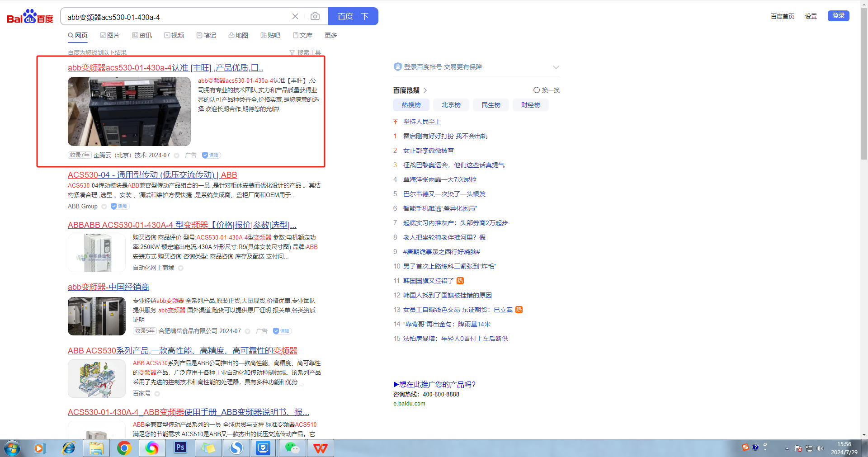The image size is (868, 457).
Task: Click the Baidu logo
Action: 30,17
